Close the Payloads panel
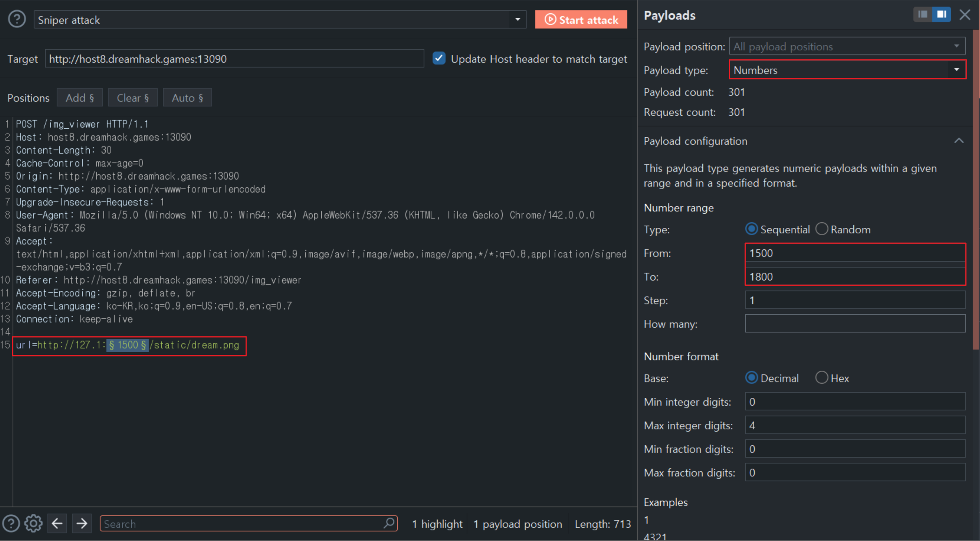Image resolution: width=980 pixels, height=541 pixels. (x=965, y=15)
